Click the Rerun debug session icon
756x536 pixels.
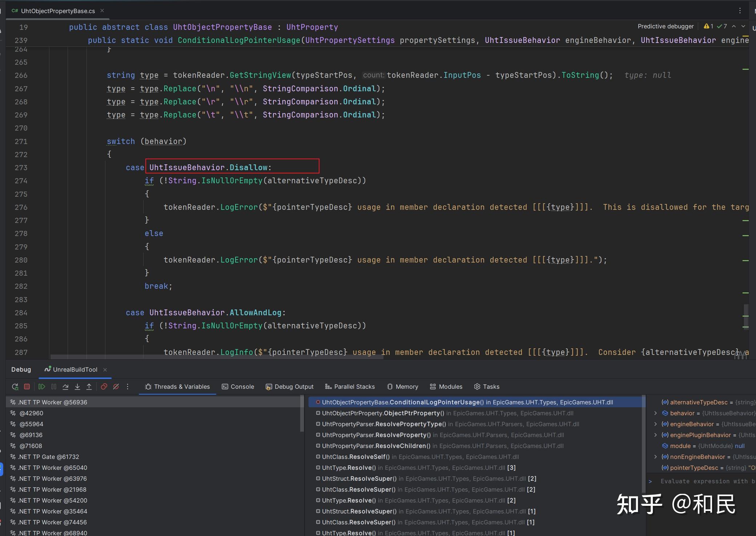15,387
